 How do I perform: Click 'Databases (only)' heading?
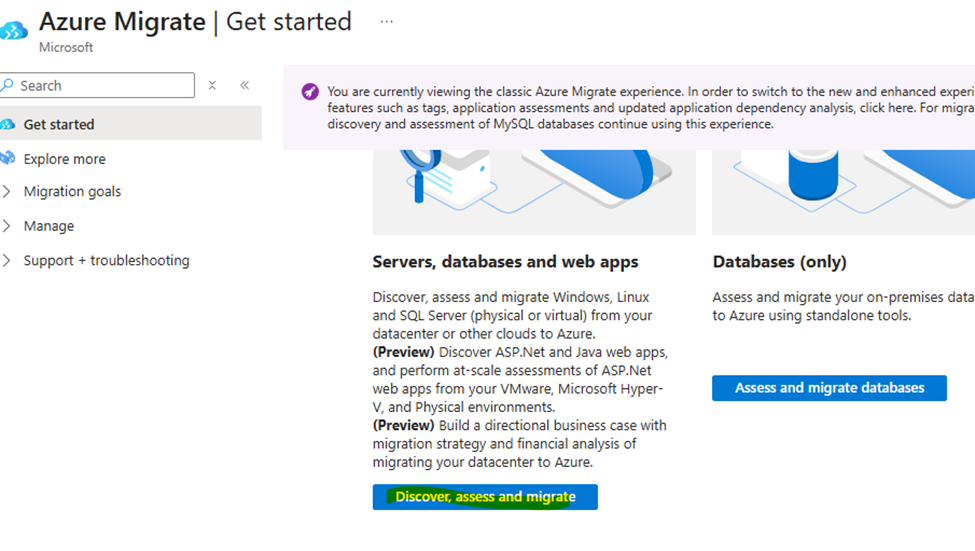tap(780, 262)
